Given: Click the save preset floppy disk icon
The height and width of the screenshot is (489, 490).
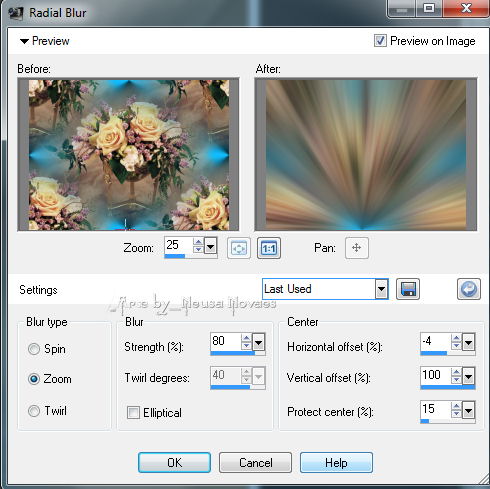Looking at the screenshot, I should click(408, 289).
